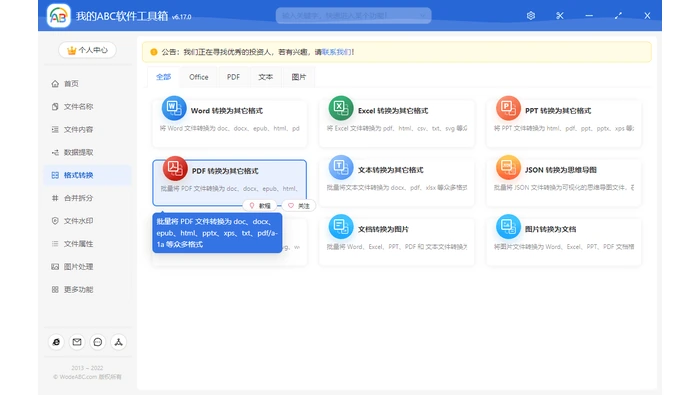Click the chat message icon at sidebar bottom
Image resolution: width=700 pixels, height=395 pixels.
(98, 342)
